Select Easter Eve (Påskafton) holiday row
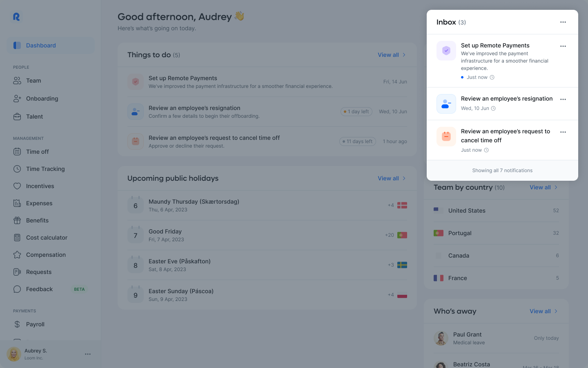 pos(267,265)
